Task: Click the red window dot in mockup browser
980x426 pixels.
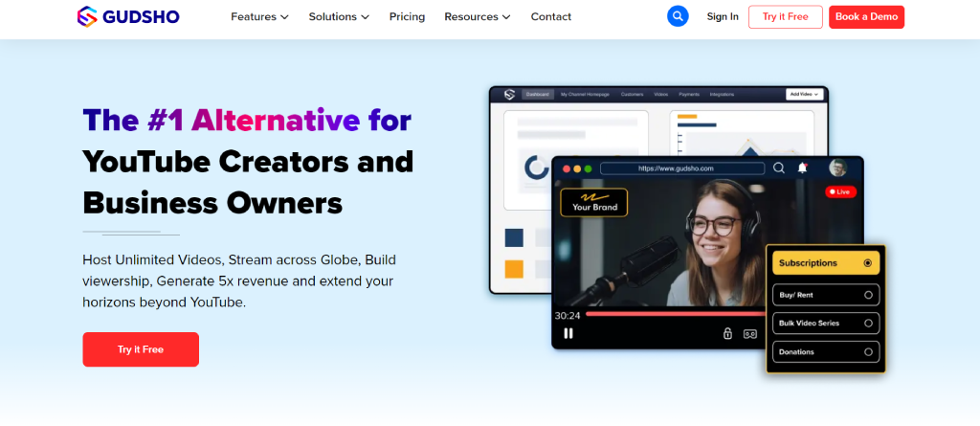Action: 567,168
